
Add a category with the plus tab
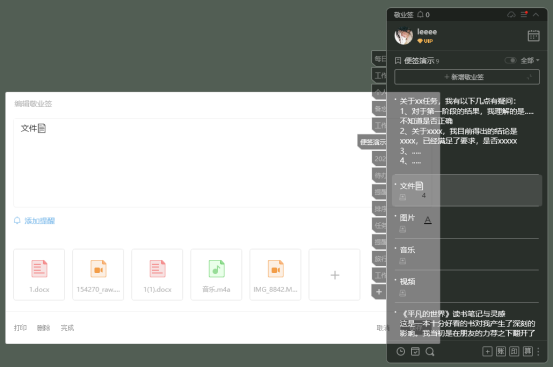379,292
